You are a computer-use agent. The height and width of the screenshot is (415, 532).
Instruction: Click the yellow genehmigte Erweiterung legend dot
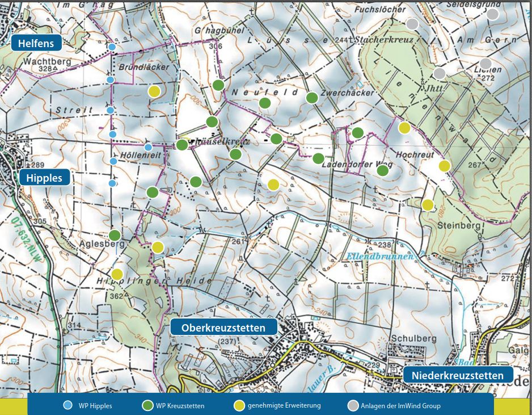coord(239,405)
